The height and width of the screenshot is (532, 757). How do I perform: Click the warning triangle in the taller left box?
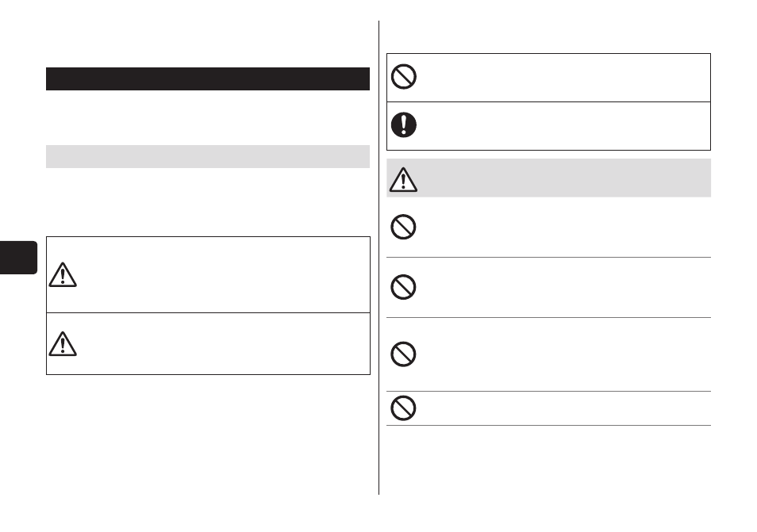click(x=63, y=275)
